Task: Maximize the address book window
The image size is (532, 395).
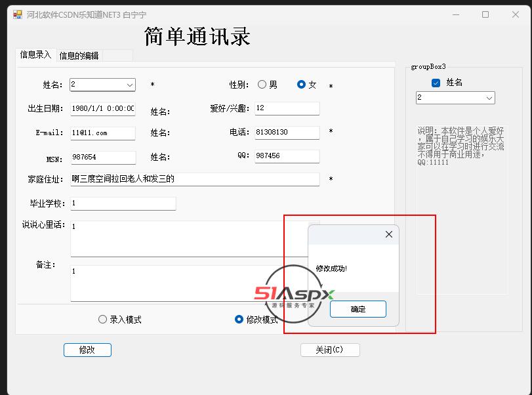Action: [x=485, y=14]
